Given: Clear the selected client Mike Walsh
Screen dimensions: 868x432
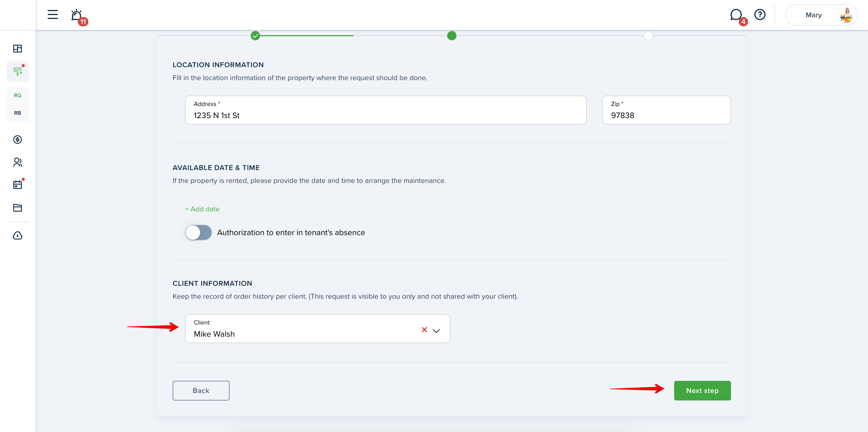Looking at the screenshot, I should (424, 330).
